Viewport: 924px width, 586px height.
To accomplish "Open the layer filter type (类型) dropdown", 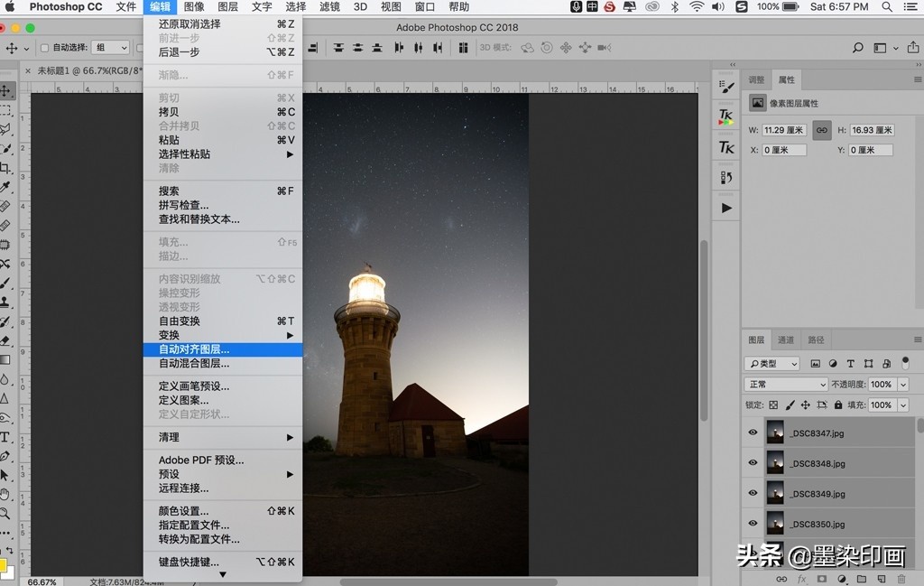I will click(772, 364).
